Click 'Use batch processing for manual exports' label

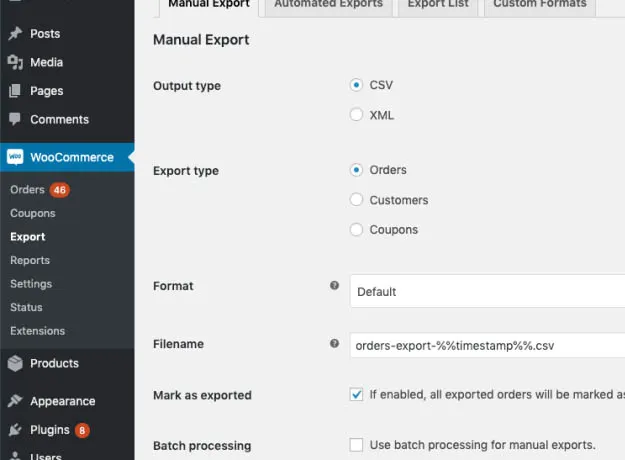pos(482,445)
